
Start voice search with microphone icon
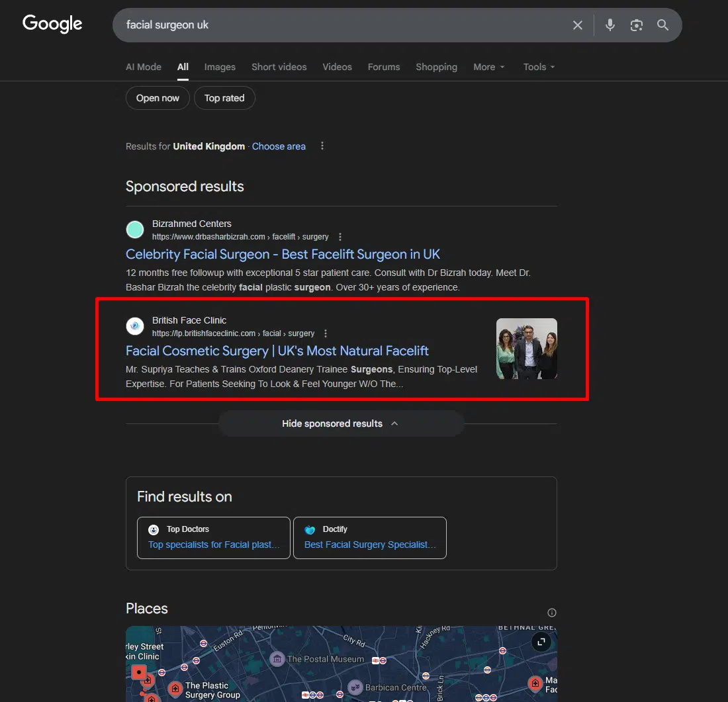pyautogui.click(x=610, y=25)
